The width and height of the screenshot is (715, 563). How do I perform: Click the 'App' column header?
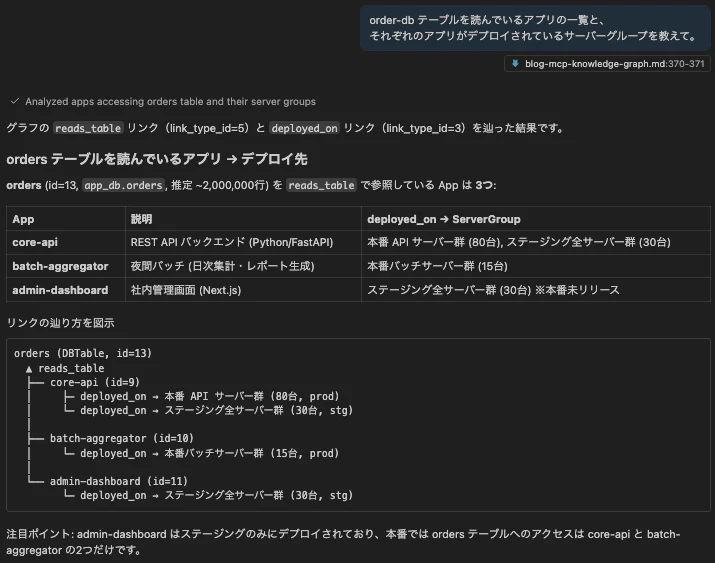(66, 219)
